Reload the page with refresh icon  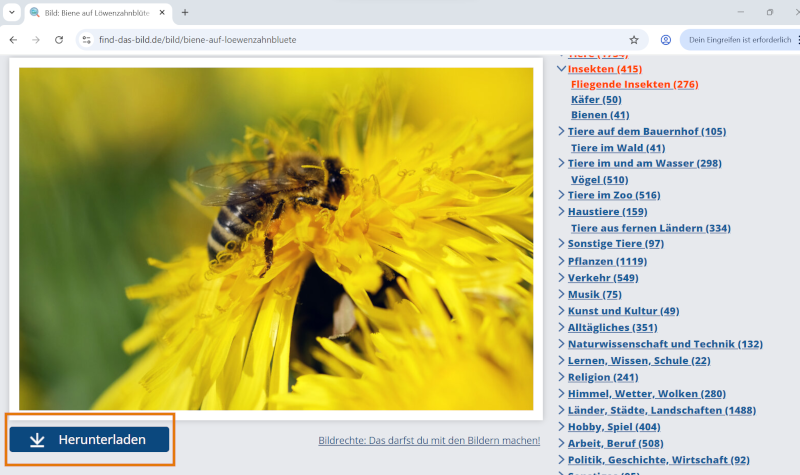click(x=59, y=40)
